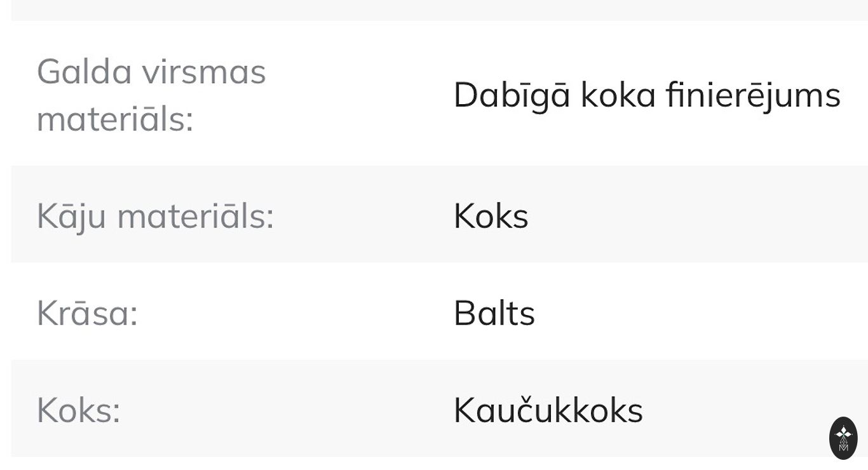The height and width of the screenshot is (470, 868).
Task: Click the "Koks:" label in last row
Action: [x=78, y=410]
